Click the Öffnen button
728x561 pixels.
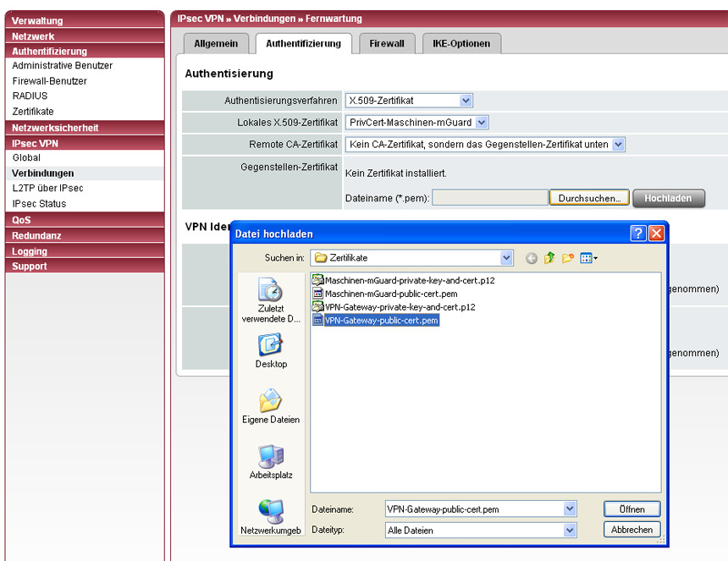(631, 509)
